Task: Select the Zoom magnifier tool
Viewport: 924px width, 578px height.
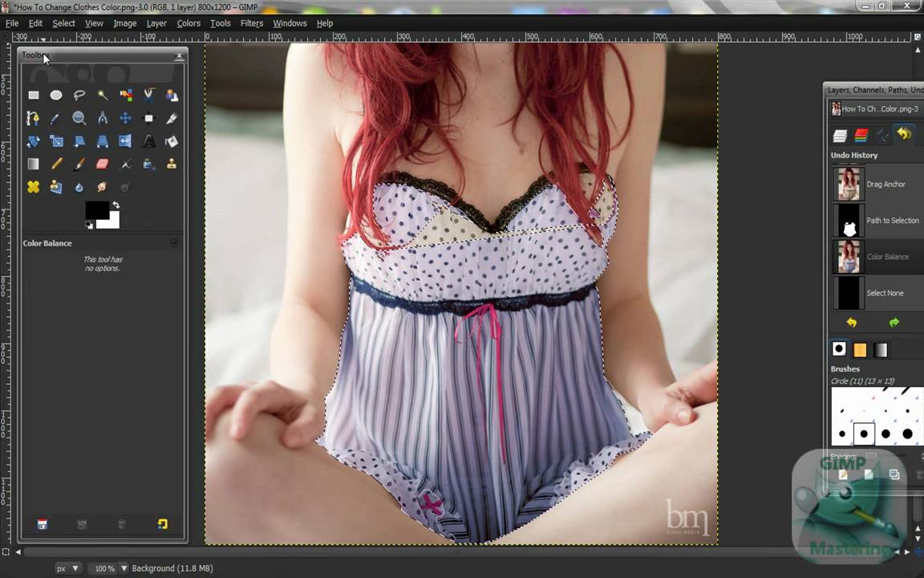Action: click(79, 118)
